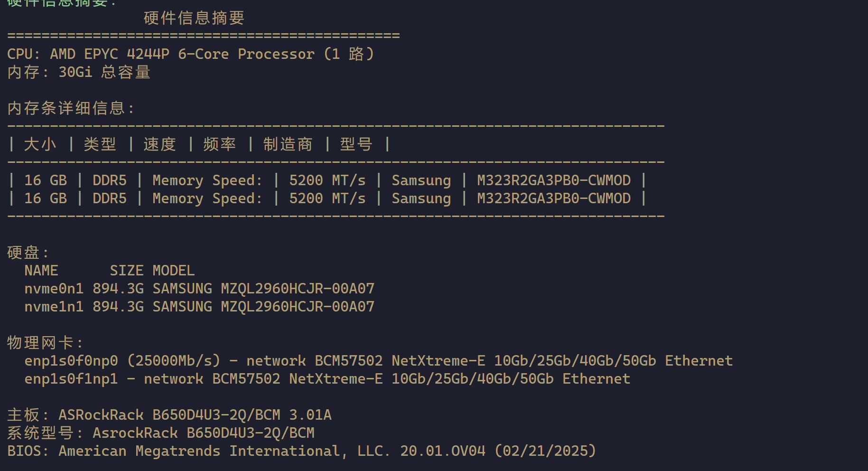The width and height of the screenshot is (868, 471).
Task: Click the 系统型号 AsrockRack line
Action: point(161,433)
